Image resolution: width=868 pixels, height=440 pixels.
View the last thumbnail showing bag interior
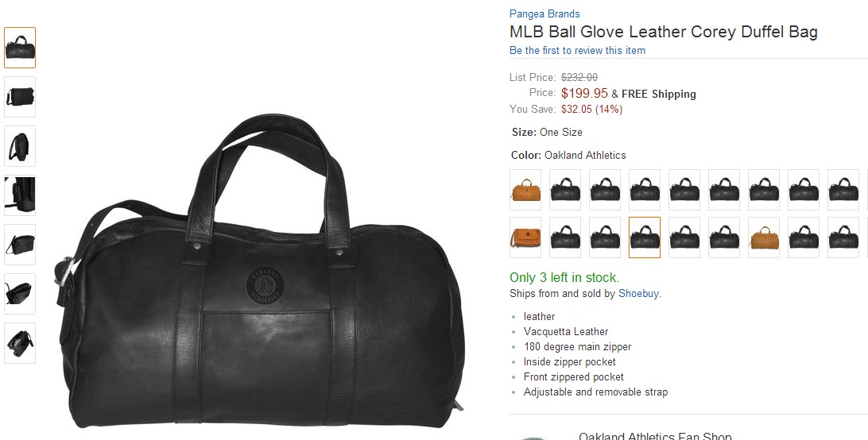[x=20, y=343]
